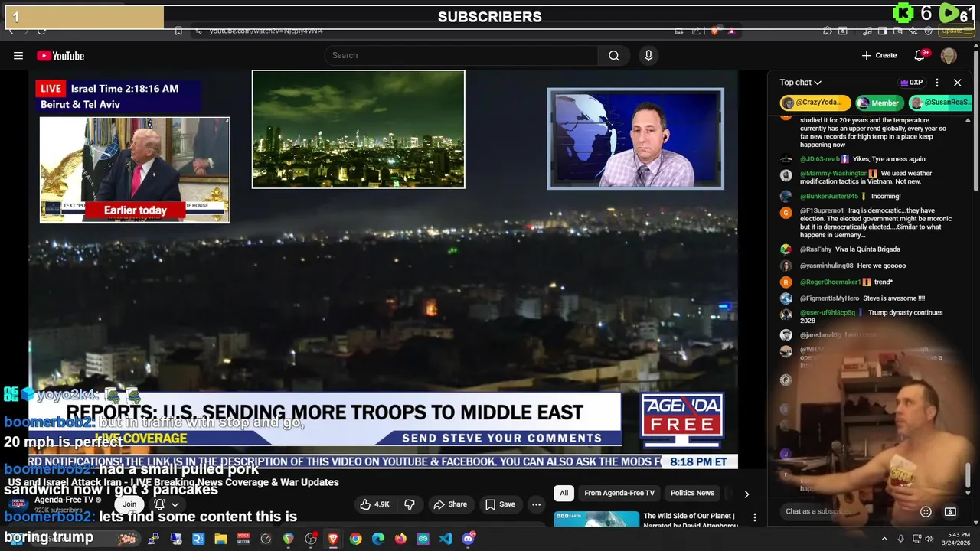Start voice search with the microphone icon
The width and height of the screenshot is (980, 551).
coord(648,55)
